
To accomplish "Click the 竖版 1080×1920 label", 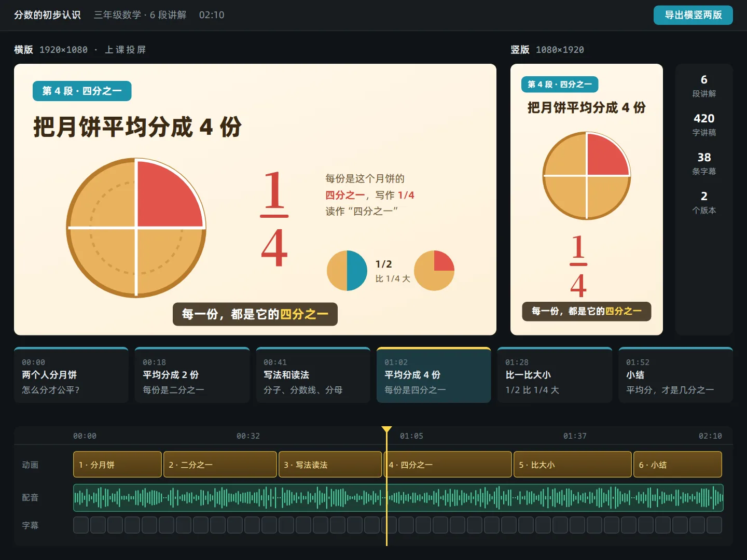I will [547, 50].
